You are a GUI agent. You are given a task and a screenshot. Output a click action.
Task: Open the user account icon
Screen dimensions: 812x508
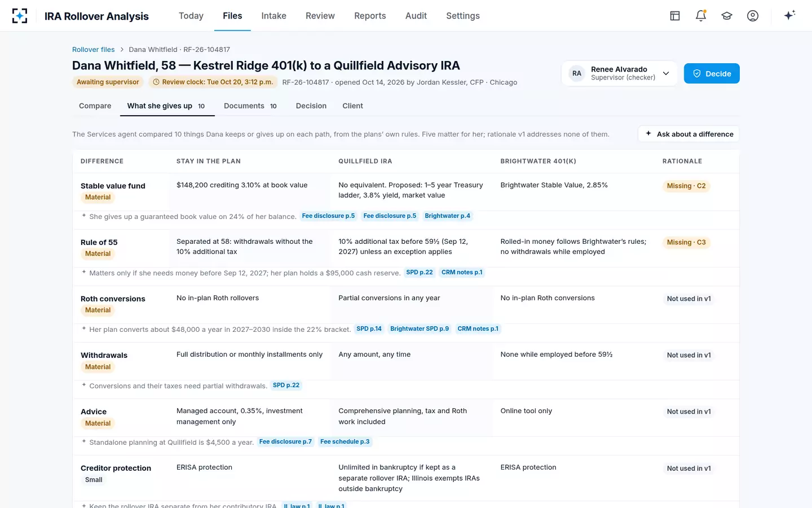pos(753,16)
